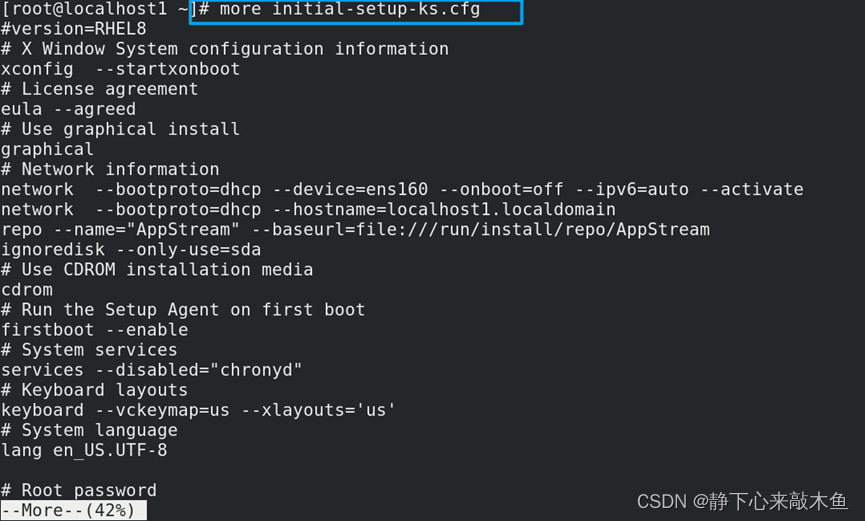Click the eula --agreed line
This screenshot has height=521, width=865.
pos(68,109)
